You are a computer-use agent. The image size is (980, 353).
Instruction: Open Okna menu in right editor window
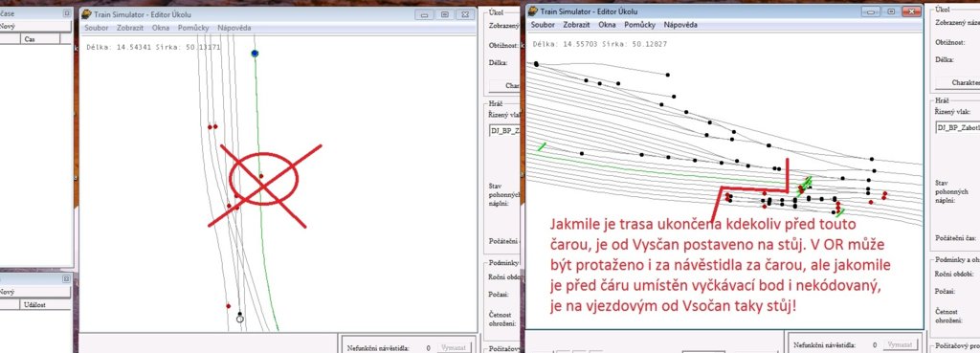pos(608,25)
